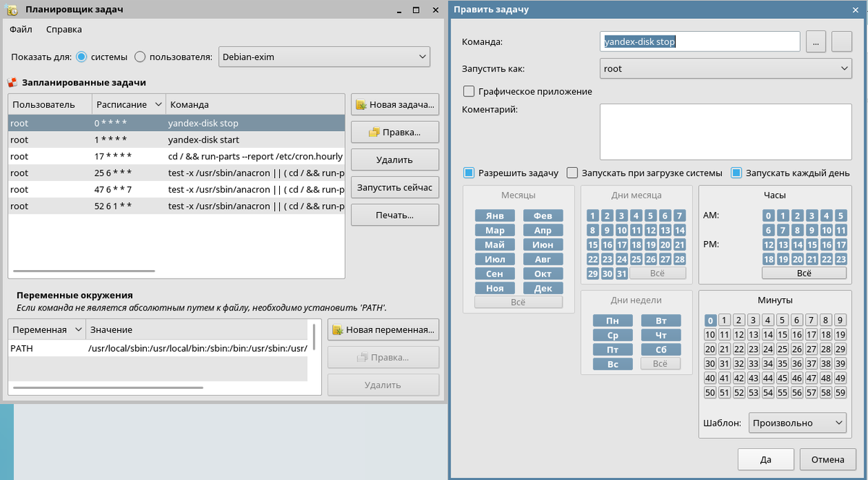Viewport: 868px width, 480px height.
Task: Open the Шаблон 'Произвольно' dropdown
Action: 796,423
